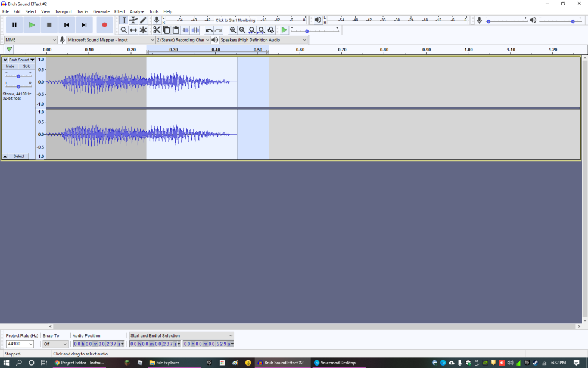Skip to end of track
Viewport: 588px width, 368px height.
point(85,25)
